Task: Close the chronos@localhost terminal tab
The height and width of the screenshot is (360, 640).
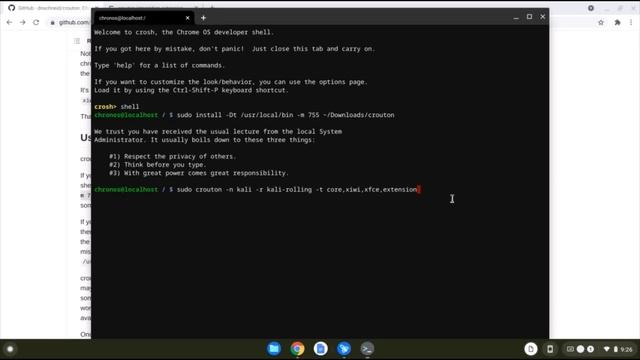Action: (187, 18)
